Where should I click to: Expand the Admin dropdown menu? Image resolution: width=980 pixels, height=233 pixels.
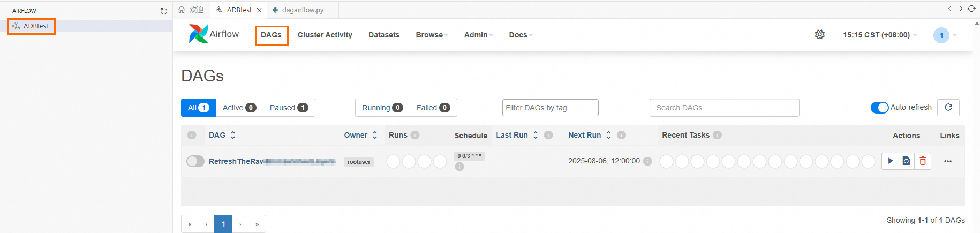(478, 35)
